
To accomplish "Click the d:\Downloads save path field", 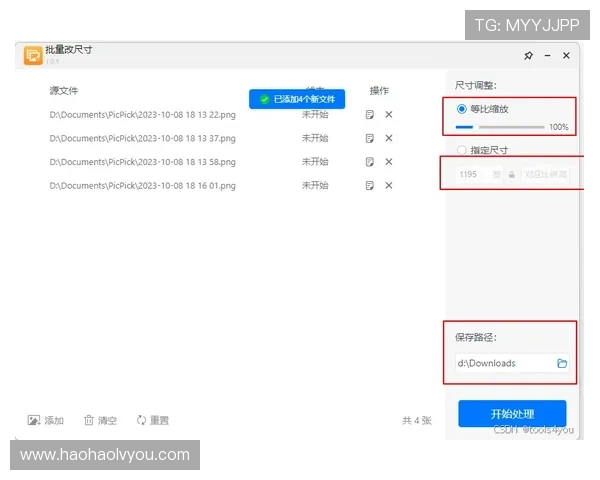I will [x=512, y=363].
